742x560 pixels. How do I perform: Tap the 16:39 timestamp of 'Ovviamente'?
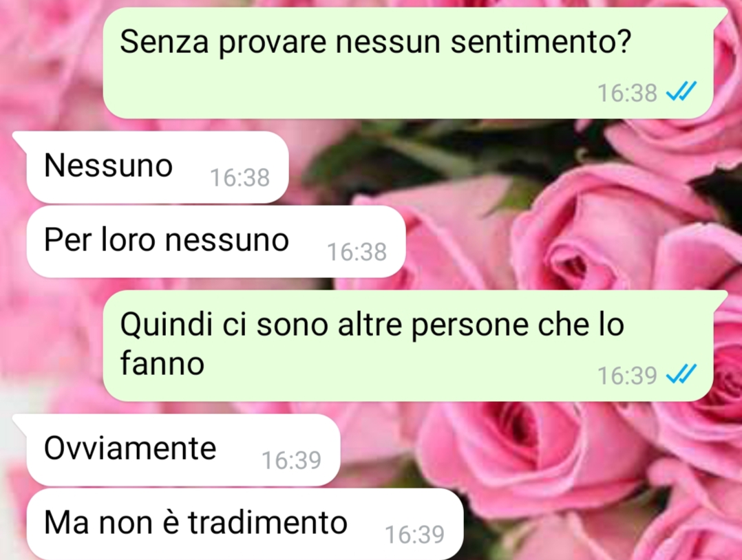pyautogui.click(x=292, y=460)
